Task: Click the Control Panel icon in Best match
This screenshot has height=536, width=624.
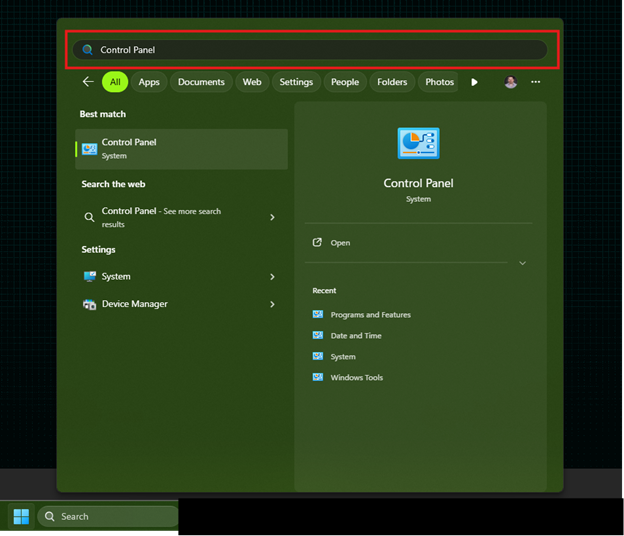Action: (x=90, y=149)
